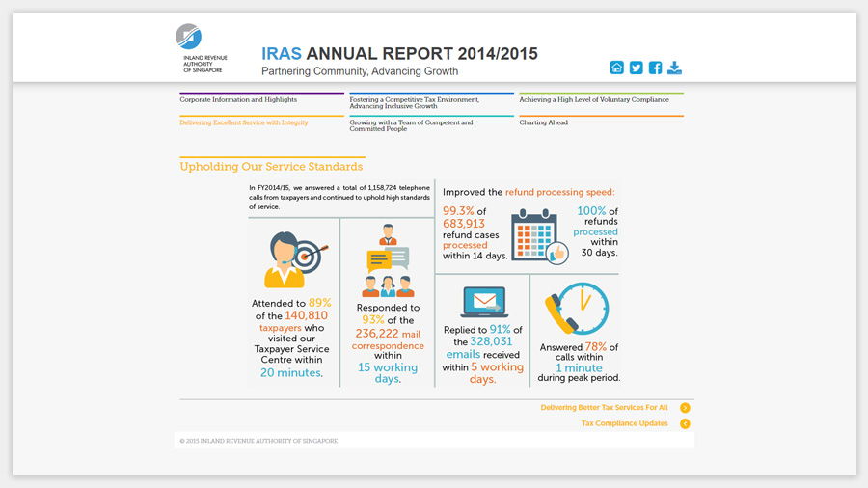Click the Upholding Our Service Standards heading

tap(271, 167)
